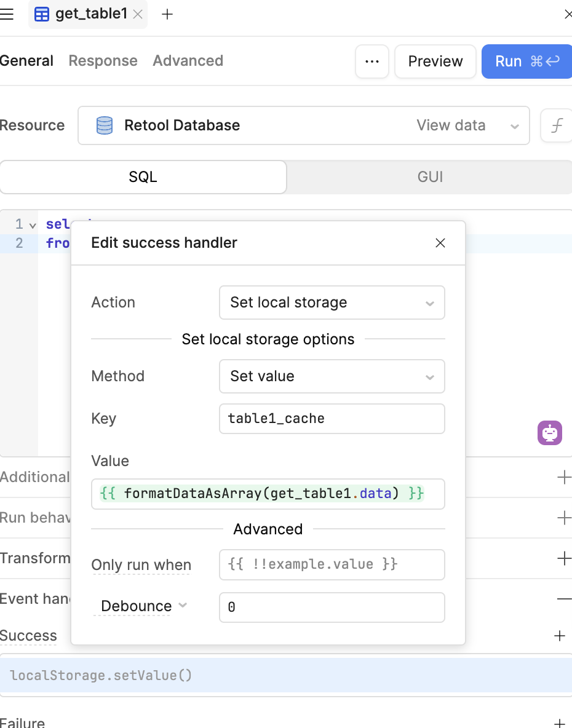This screenshot has height=728, width=572.
Task: Click the Only run when field
Action: (332, 564)
